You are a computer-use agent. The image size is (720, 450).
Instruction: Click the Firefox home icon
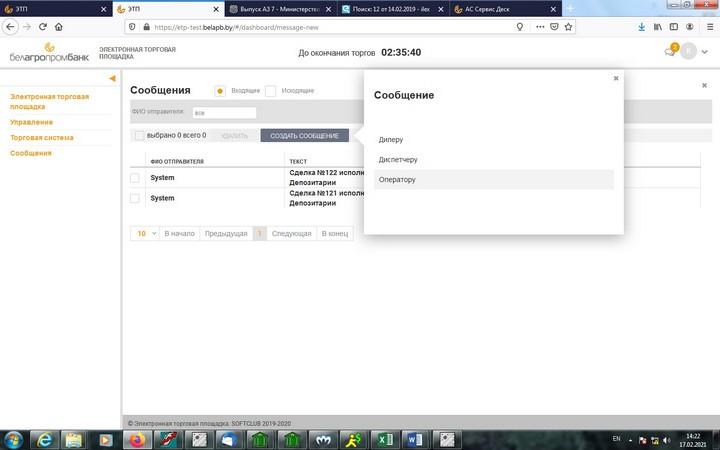click(x=59, y=27)
